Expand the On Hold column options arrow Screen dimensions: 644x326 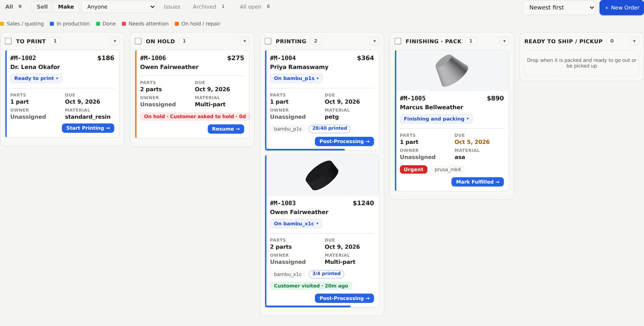(245, 41)
